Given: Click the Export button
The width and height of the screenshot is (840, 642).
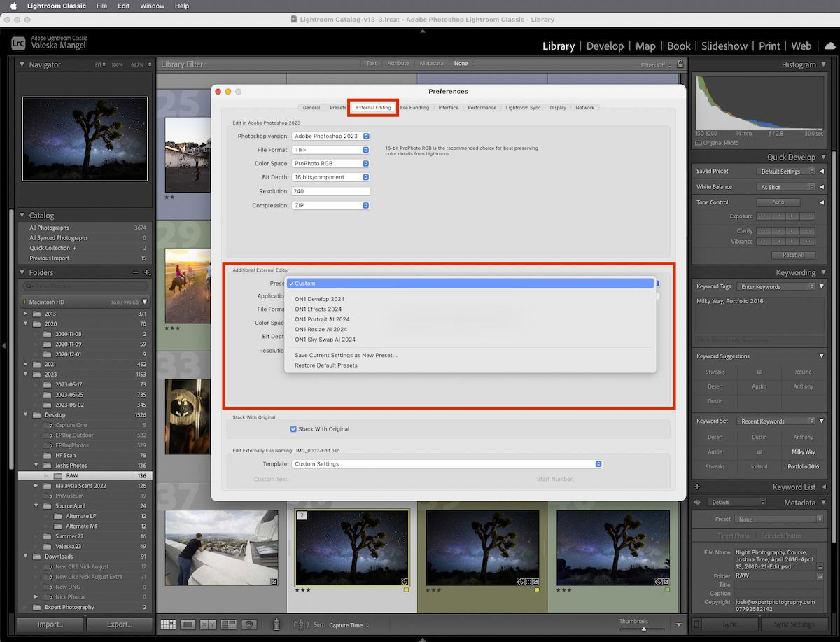Looking at the screenshot, I should [119, 624].
